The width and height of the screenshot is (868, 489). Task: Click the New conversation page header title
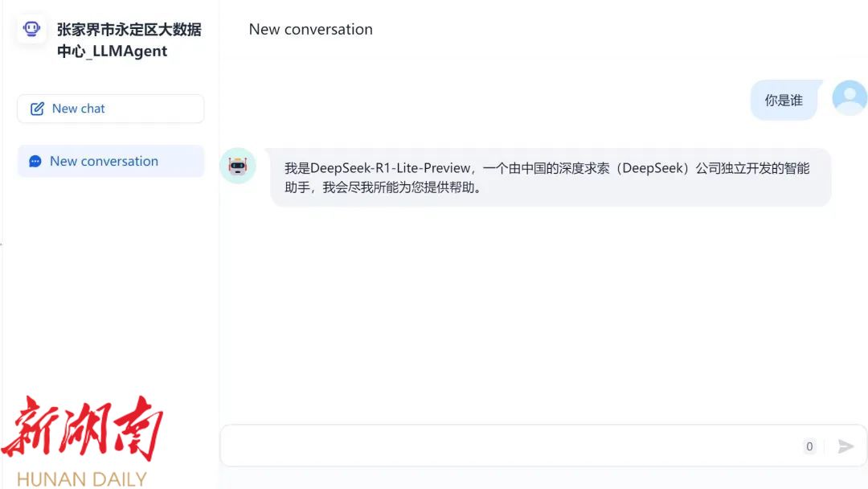tap(310, 30)
